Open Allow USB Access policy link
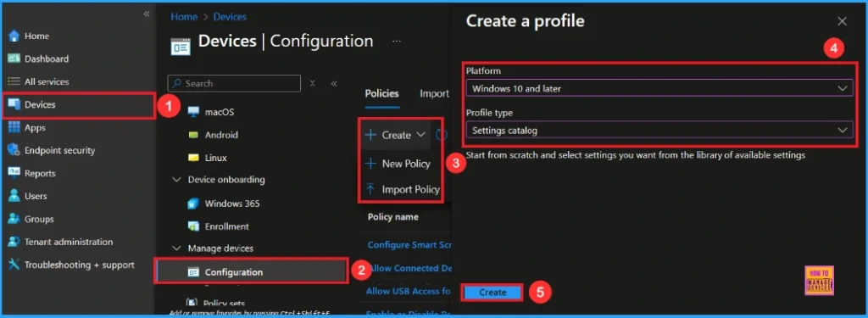The width and height of the screenshot is (868, 318). (408, 291)
